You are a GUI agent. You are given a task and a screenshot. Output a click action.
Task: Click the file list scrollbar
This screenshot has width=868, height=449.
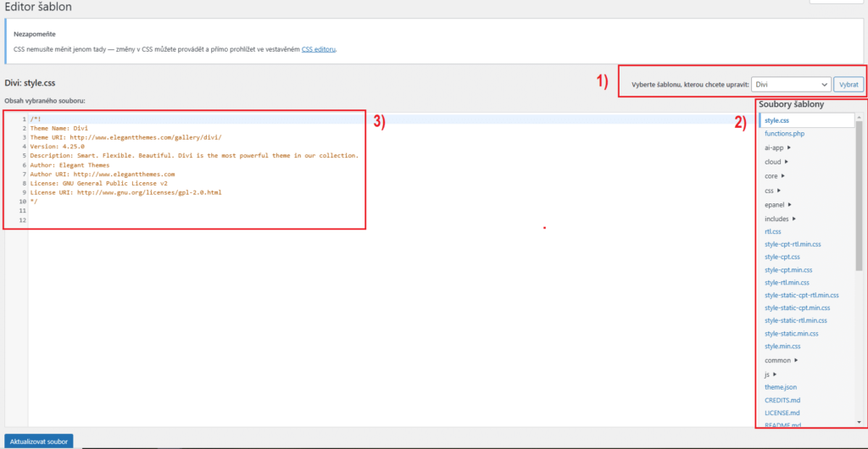pos(859,195)
